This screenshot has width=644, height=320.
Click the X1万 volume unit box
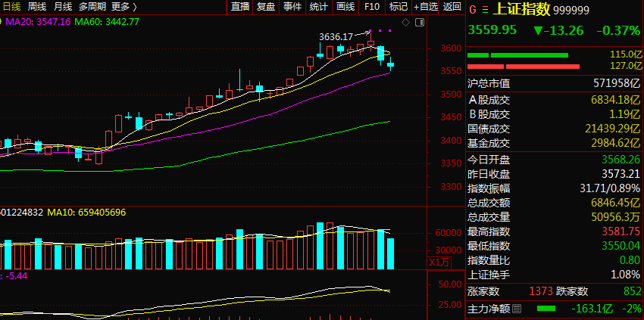point(439,263)
